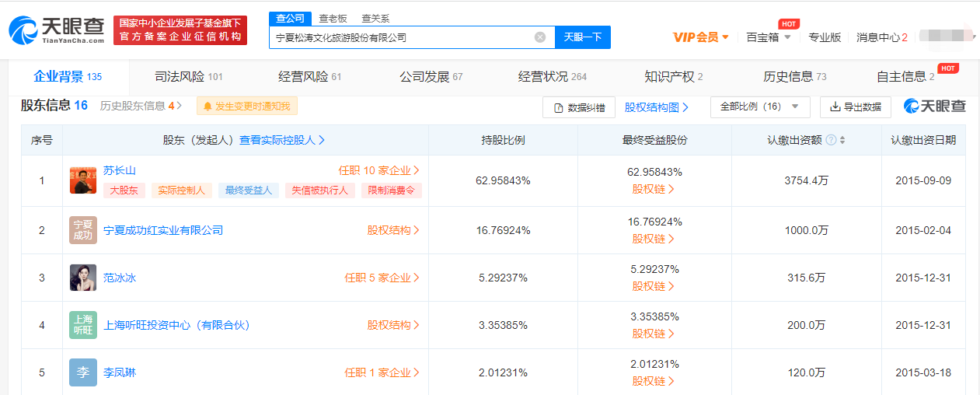Open the 全部比例 (16) dropdown

759,107
